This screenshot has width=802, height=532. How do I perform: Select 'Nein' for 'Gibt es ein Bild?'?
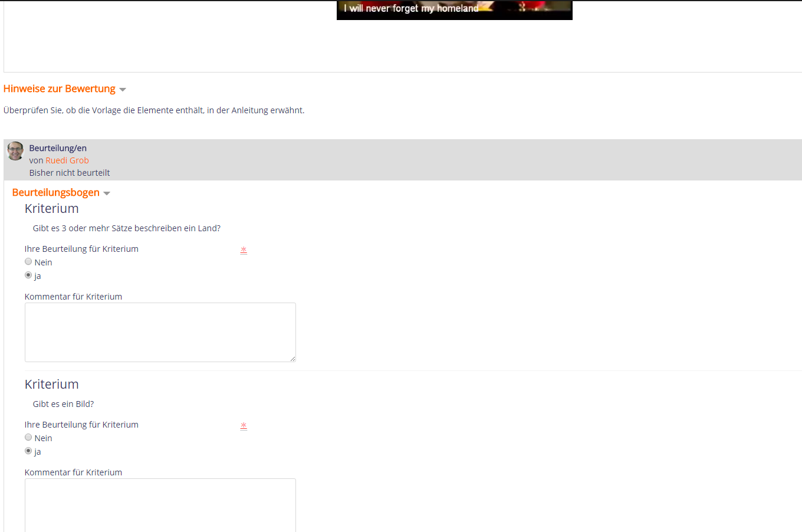(28, 437)
